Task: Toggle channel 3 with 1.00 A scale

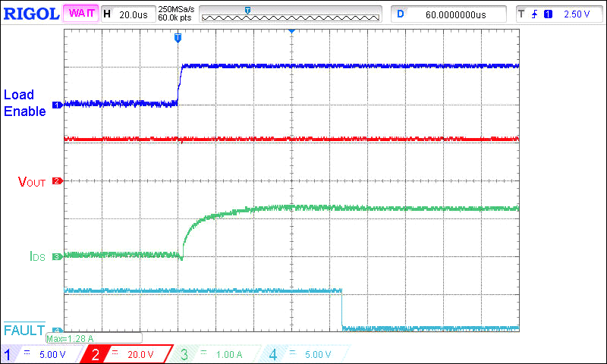Action: pyautogui.click(x=212, y=354)
